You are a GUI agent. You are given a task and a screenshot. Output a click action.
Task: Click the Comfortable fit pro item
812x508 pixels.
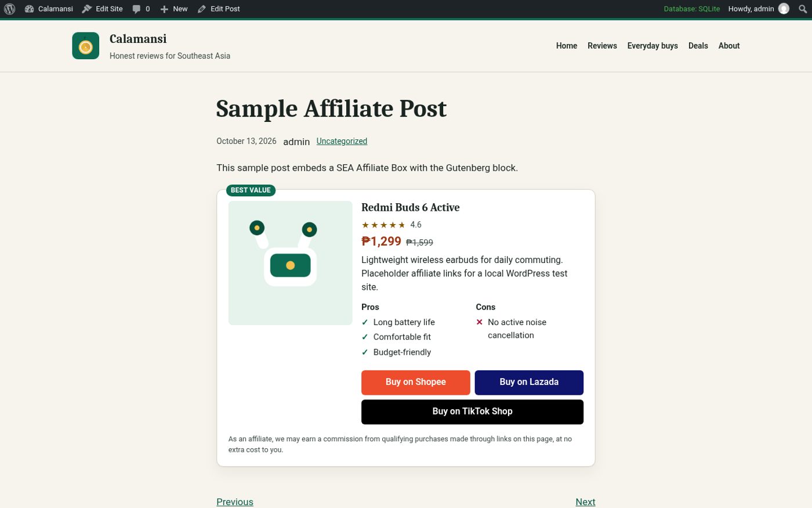[402, 337]
